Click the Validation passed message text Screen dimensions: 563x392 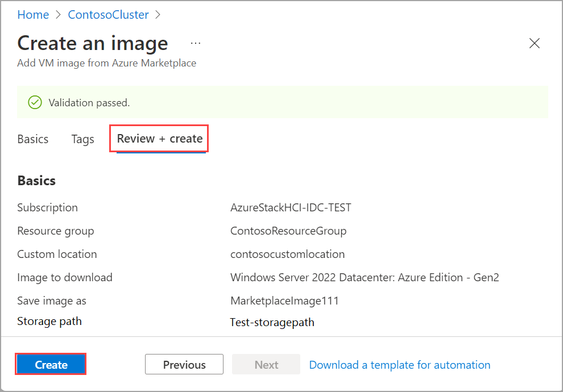pos(89,103)
